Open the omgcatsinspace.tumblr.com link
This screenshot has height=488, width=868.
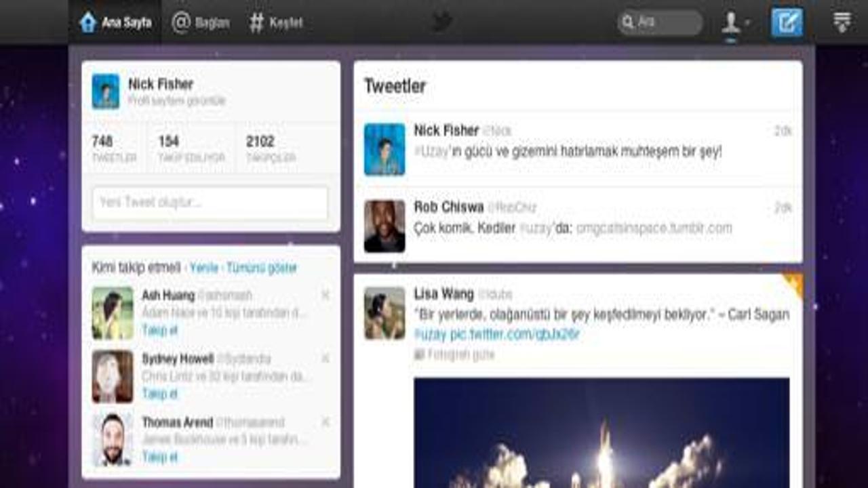point(654,228)
